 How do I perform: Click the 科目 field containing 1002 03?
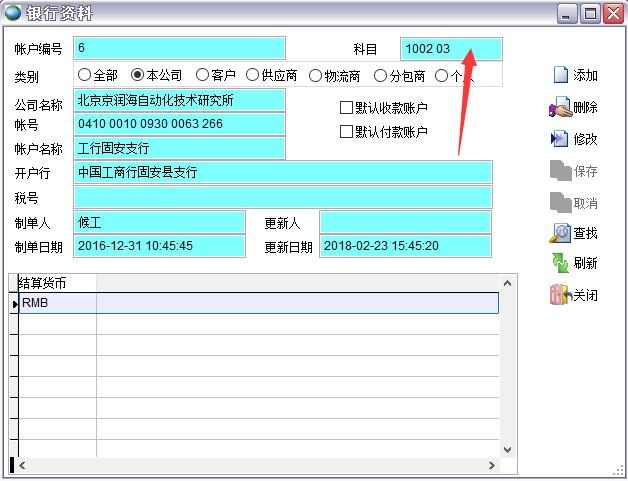pos(451,49)
